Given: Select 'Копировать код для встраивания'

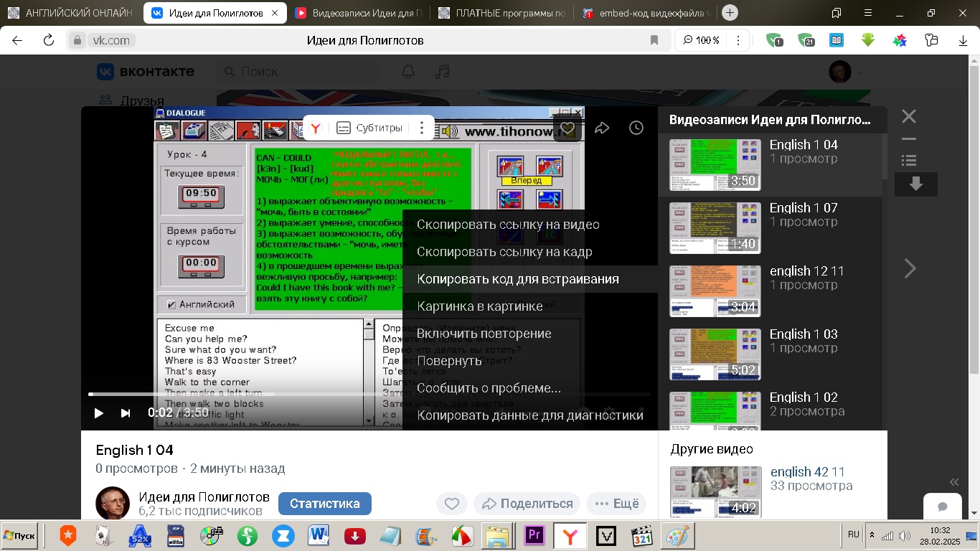Looking at the screenshot, I should [518, 279].
